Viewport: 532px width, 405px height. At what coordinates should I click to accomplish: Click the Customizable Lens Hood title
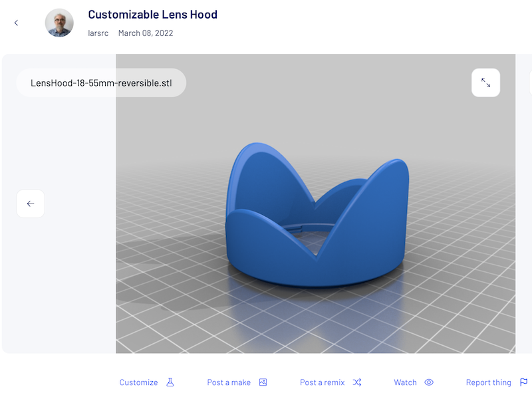(x=152, y=14)
